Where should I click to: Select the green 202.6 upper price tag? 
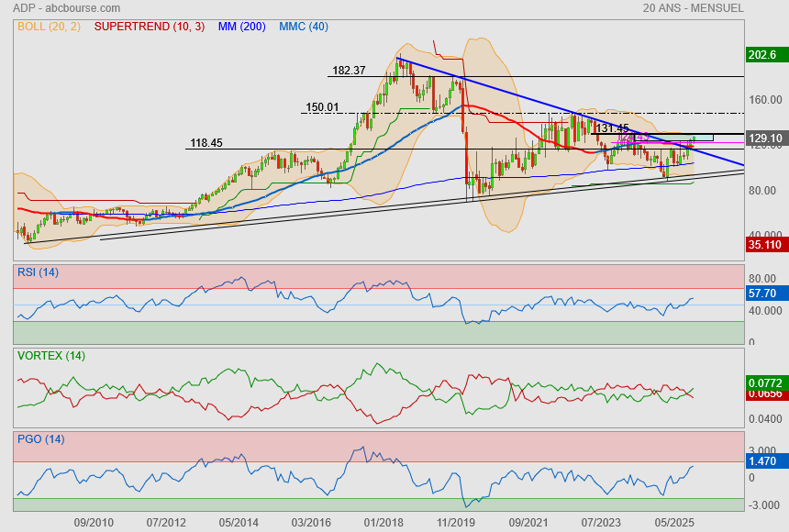762,55
